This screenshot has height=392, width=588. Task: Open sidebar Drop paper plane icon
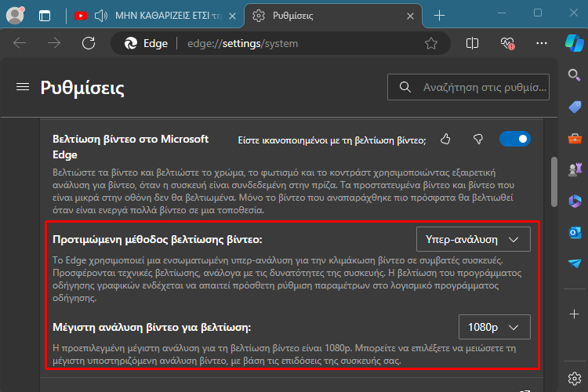(x=574, y=263)
